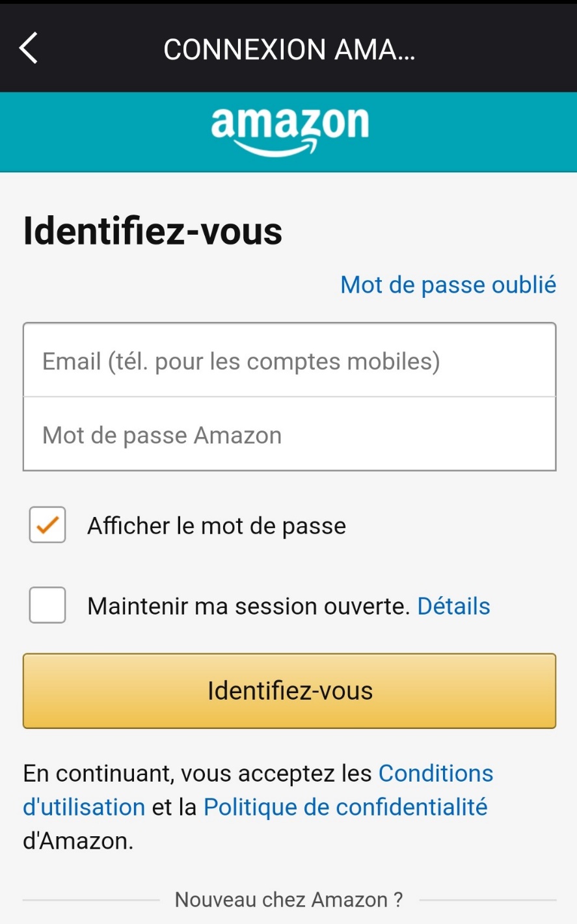Click the 'Maintenir ma session ouverte' label text
Screen dimensions: 577x924
248,607
